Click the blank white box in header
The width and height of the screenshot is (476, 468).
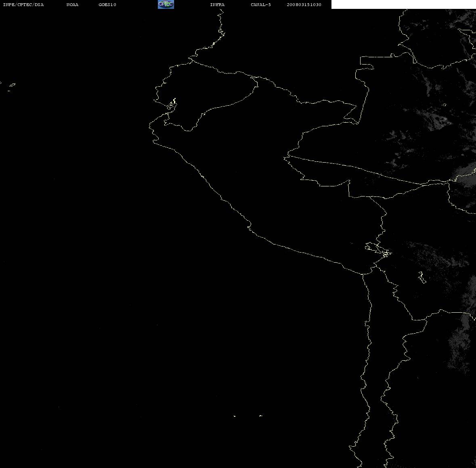pos(403,4)
